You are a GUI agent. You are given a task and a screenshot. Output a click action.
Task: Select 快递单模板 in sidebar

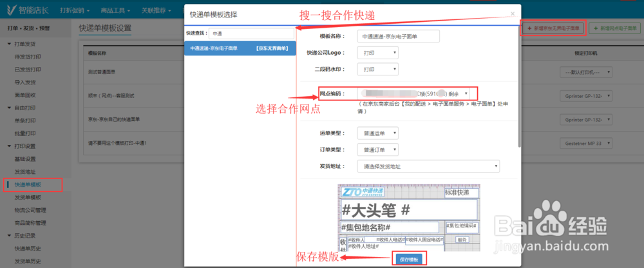(28, 184)
